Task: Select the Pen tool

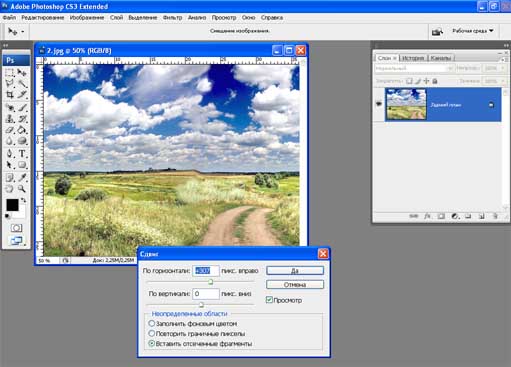Action: pos(10,154)
